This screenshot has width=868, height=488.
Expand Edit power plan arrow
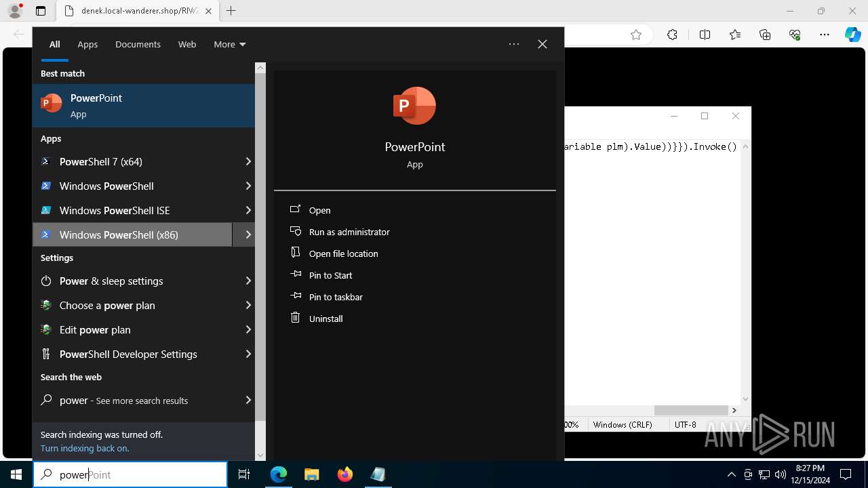(248, 329)
